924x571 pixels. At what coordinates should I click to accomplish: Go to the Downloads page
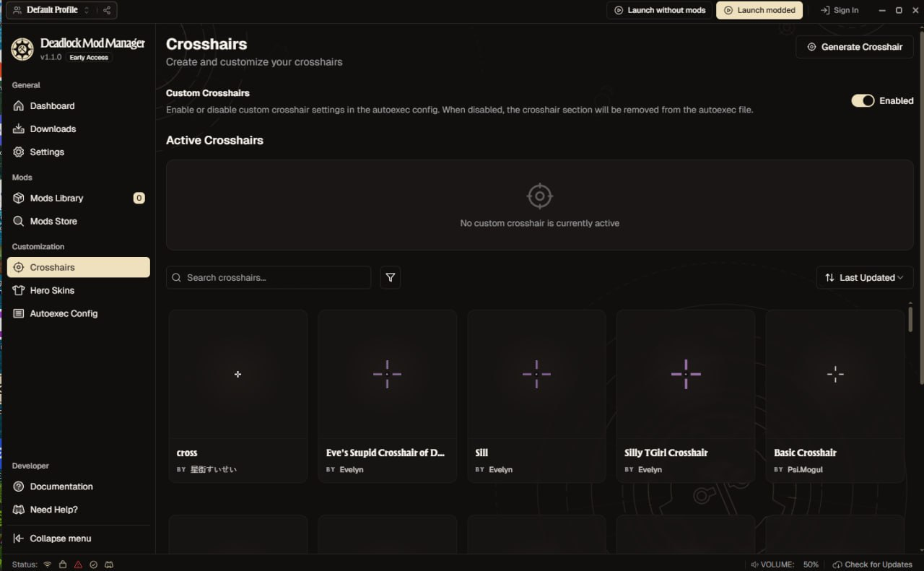coord(79,129)
